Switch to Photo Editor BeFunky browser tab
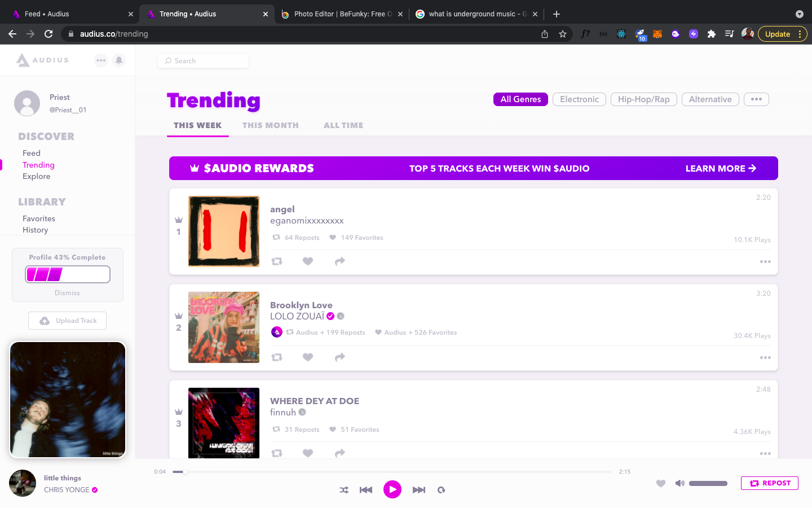 tap(342, 14)
